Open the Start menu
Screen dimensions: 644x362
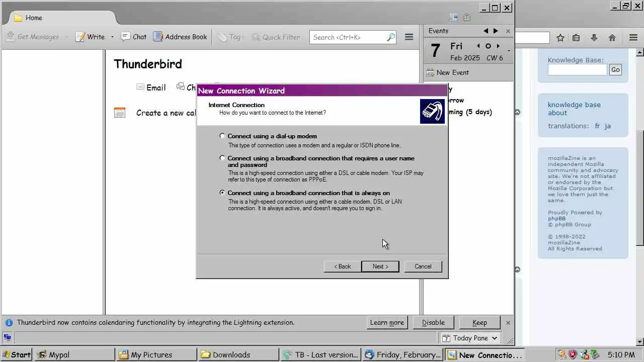[17, 354]
